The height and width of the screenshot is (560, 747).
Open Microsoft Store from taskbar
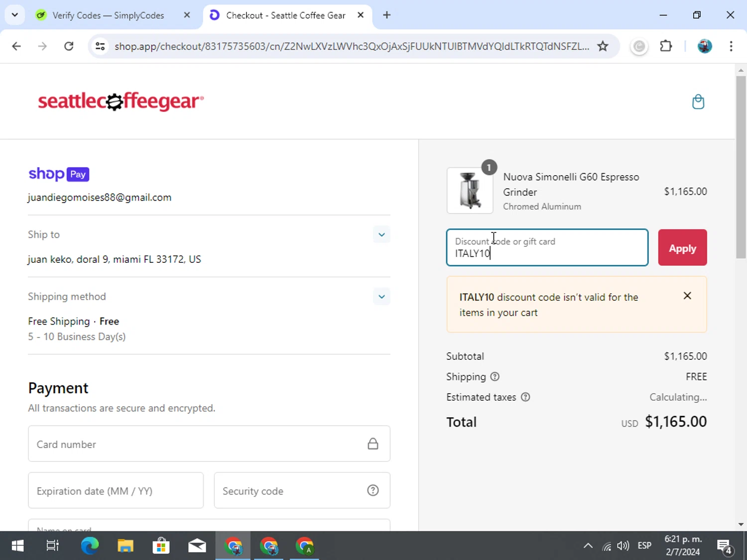coord(161,546)
